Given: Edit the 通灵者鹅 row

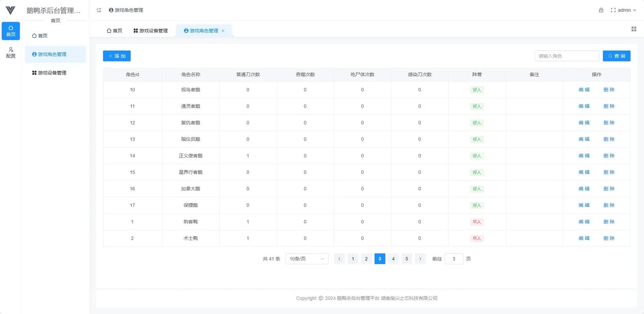Looking at the screenshot, I should click(x=584, y=106).
